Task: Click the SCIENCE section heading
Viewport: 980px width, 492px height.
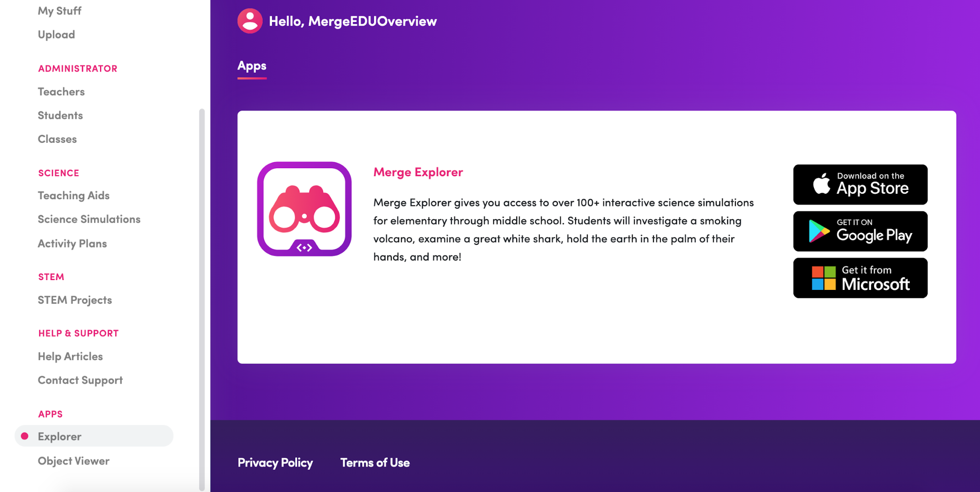Action: click(x=58, y=173)
